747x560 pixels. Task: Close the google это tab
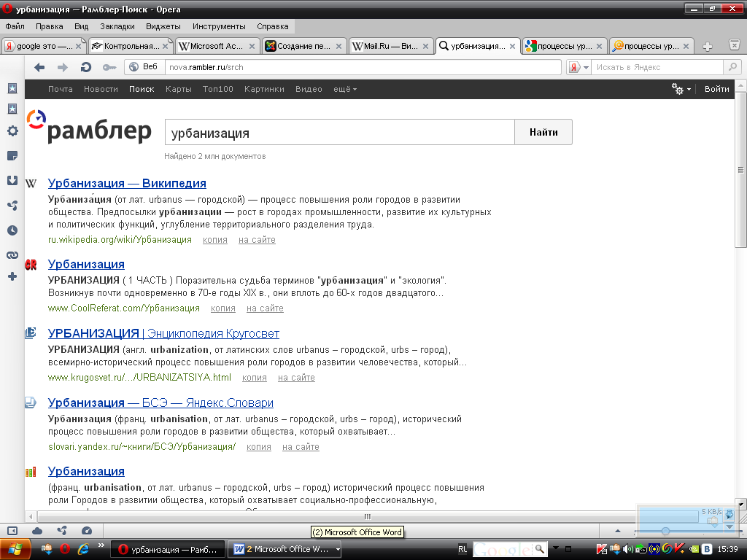pyautogui.click(x=79, y=46)
